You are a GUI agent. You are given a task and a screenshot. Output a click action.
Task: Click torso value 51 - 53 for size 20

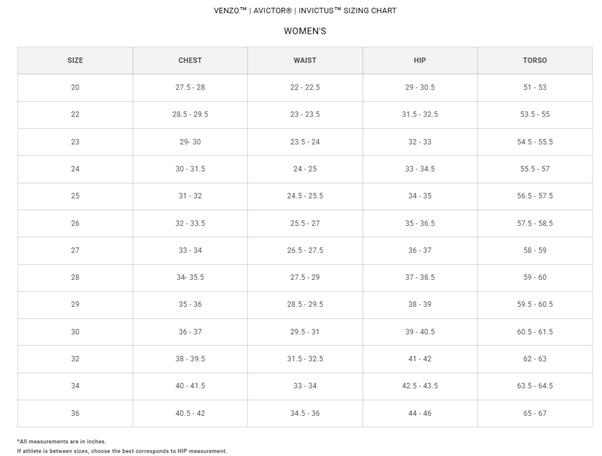[x=535, y=88]
